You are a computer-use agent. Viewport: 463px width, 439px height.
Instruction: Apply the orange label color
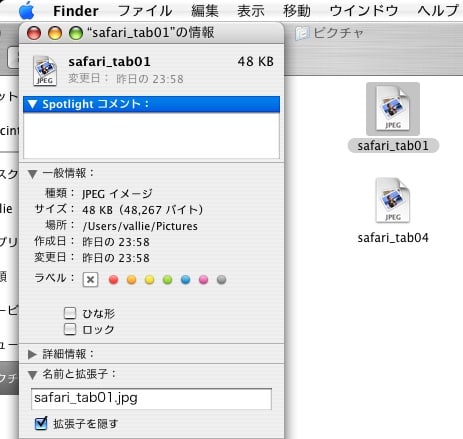click(131, 280)
